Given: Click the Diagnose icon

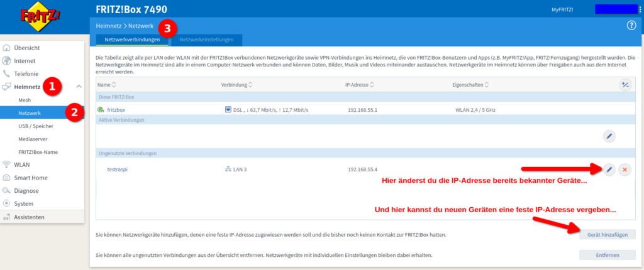Looking at the screenshot, I should click(6, 191).
